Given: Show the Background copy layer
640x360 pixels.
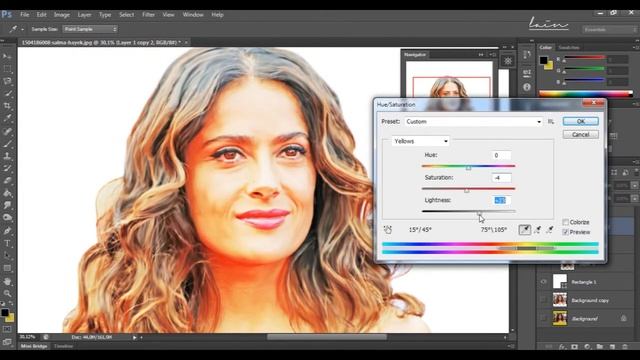Looking at the screenshot, I should click(x=543, y=300).
